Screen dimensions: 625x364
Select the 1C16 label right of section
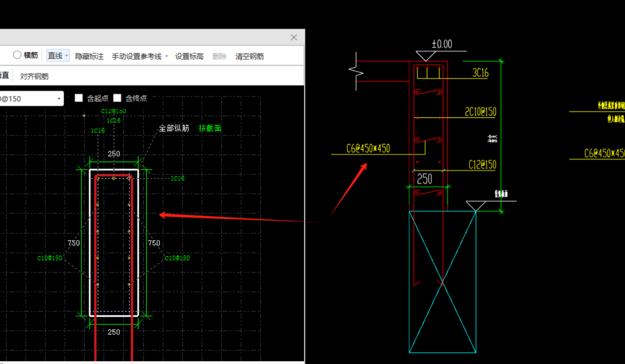point(177,178)
